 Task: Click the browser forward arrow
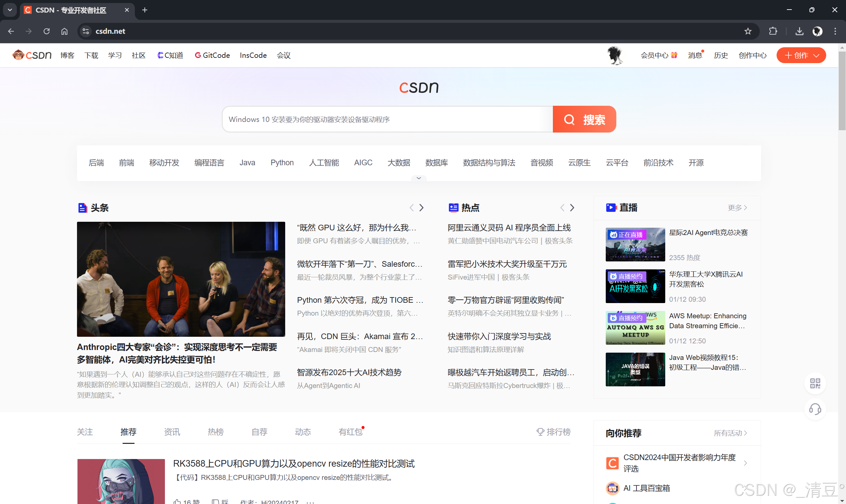(29, 31)
